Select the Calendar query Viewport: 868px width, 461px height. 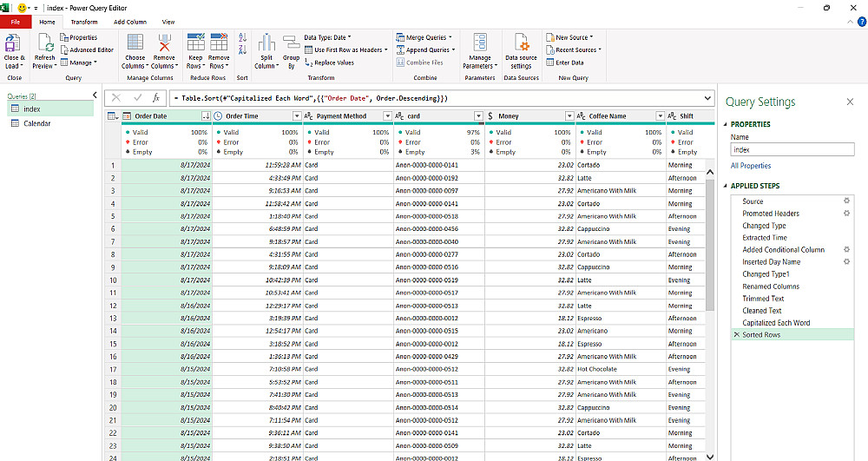click(x=36, y=123)
